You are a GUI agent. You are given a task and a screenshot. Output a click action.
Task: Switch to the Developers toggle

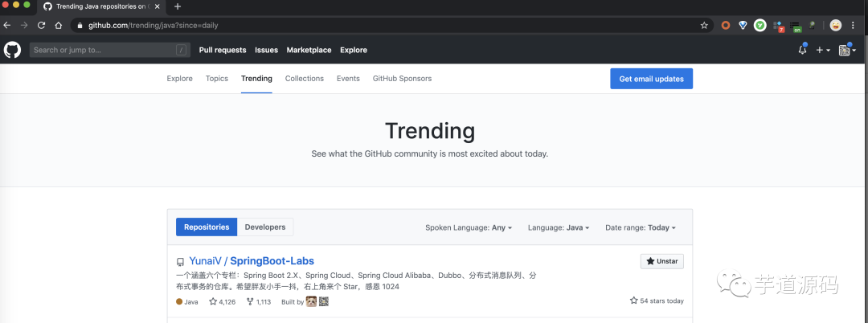pos(265,227)
